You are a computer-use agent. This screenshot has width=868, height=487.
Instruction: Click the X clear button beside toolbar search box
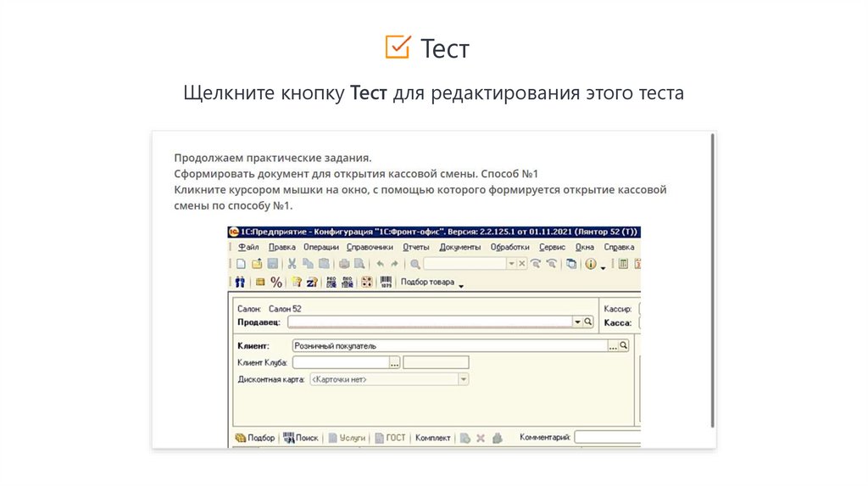(x=521, y=264)
